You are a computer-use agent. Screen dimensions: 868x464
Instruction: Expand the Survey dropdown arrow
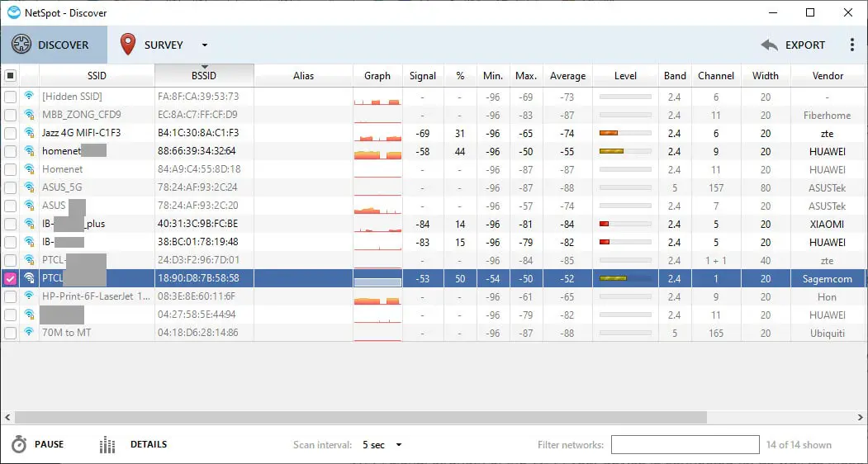(205, 45)
